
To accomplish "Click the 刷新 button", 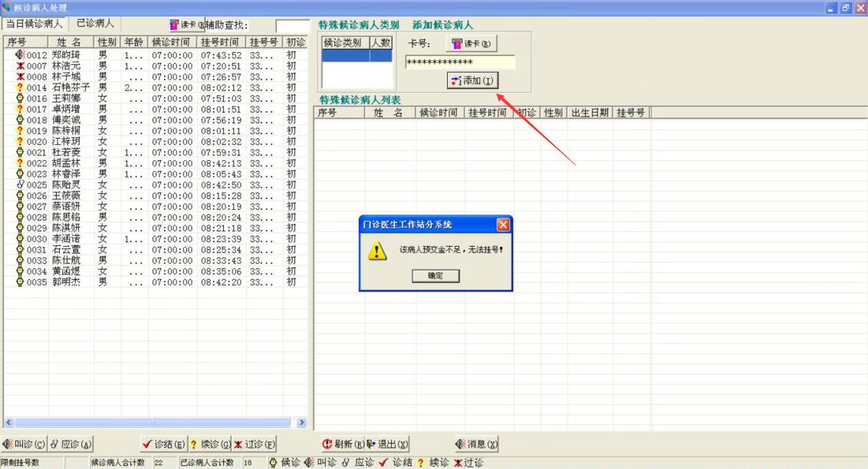I will point(343,444).
